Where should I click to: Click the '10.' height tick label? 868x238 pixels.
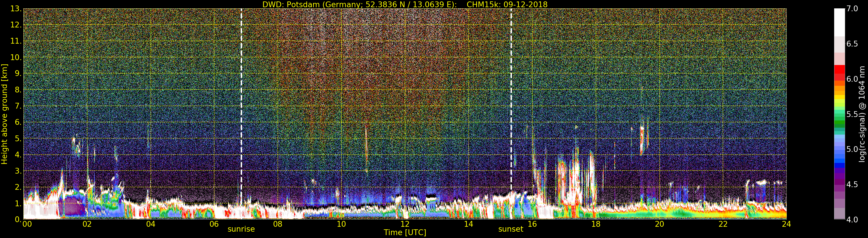16,57
